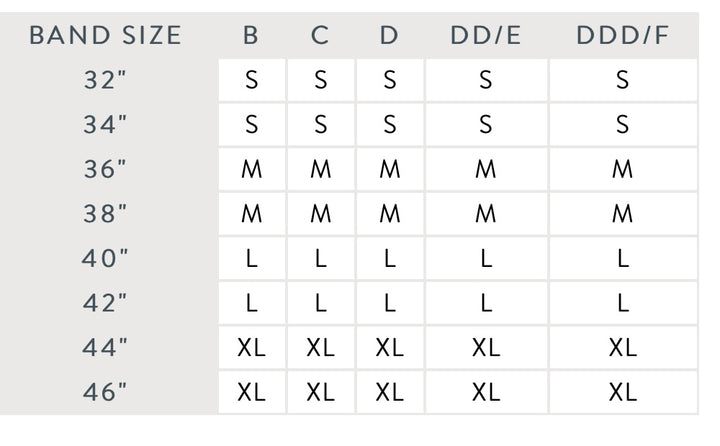Select the 34" band size row label

[106, 125]
